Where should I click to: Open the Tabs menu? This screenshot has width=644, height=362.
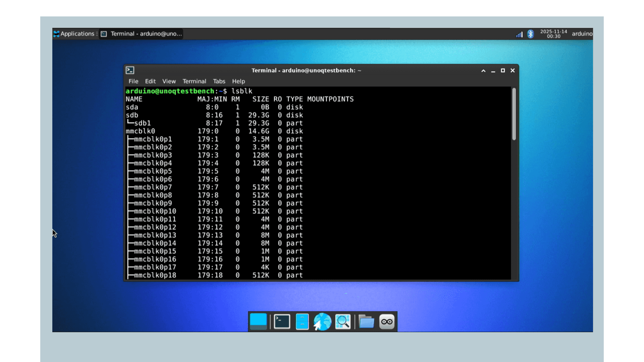[219, 81]
